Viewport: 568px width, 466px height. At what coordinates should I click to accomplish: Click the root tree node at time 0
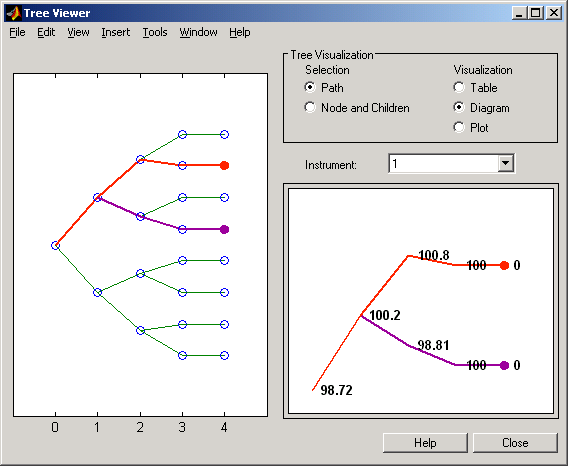coord(55,246)
